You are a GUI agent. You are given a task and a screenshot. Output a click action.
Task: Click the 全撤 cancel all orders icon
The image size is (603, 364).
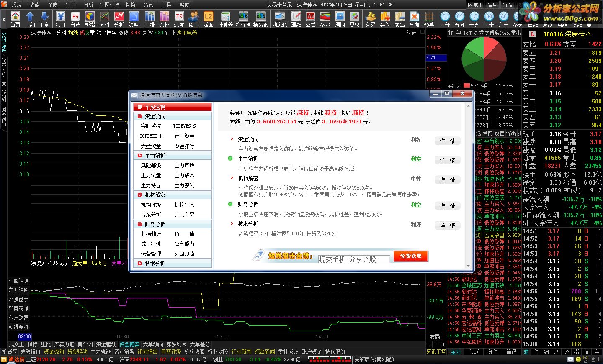[x=415, y=19]
